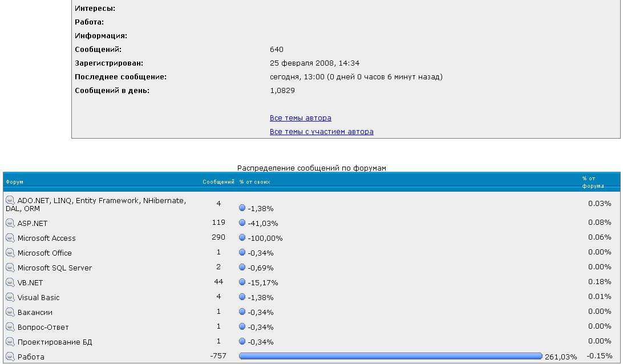The width and height of the screenshot is (623, 364).
Task: Click the magnifier icon beside VB.NET
Action: click(x=10, y=282)
